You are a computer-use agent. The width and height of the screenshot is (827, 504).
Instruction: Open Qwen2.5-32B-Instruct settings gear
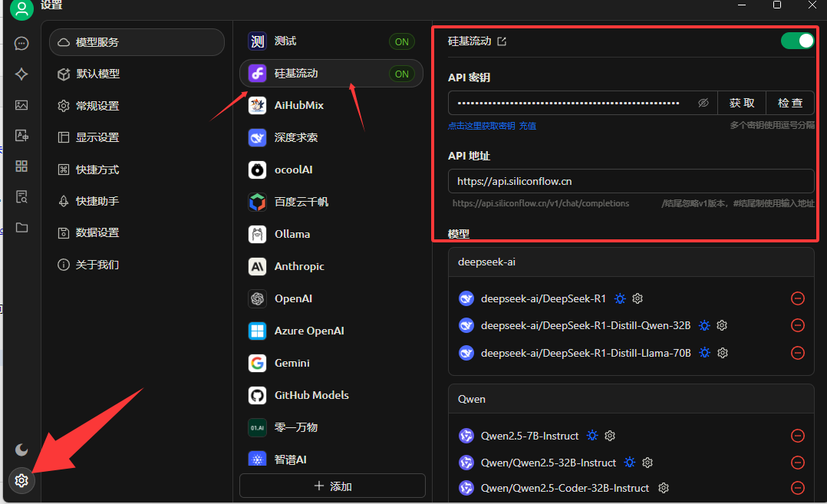point(647,463)
